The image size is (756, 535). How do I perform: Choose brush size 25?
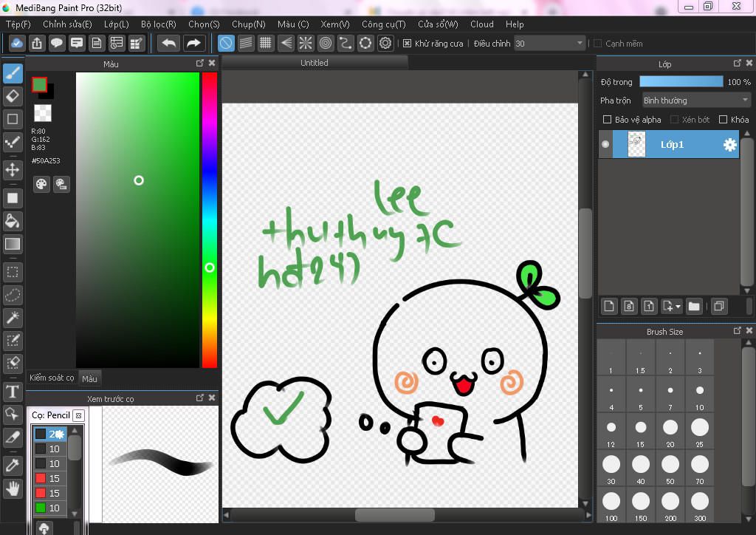(x=700, y=432)
